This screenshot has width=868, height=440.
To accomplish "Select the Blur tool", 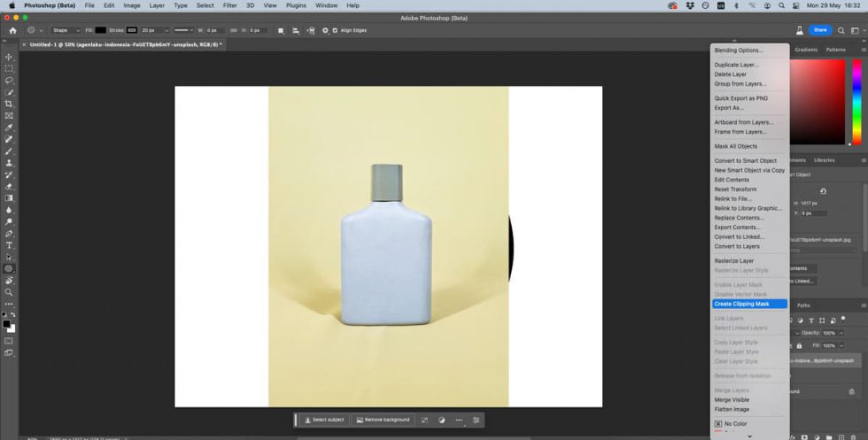I will (9, 210).
